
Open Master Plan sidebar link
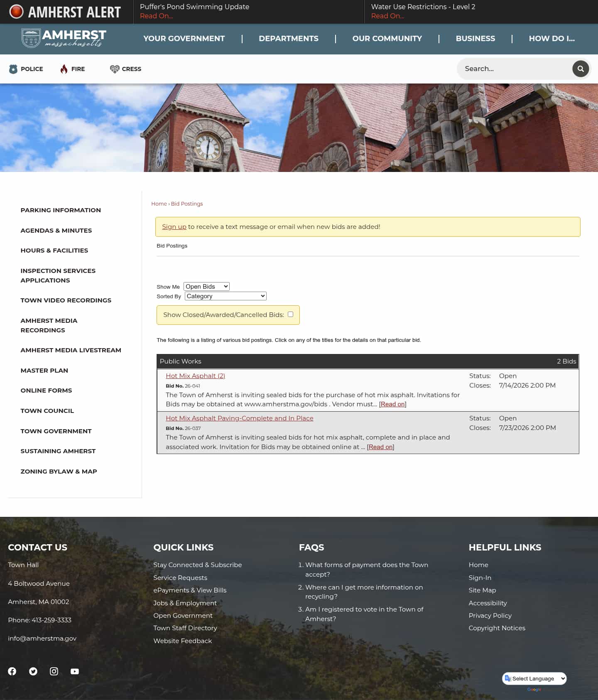[44, 371]
